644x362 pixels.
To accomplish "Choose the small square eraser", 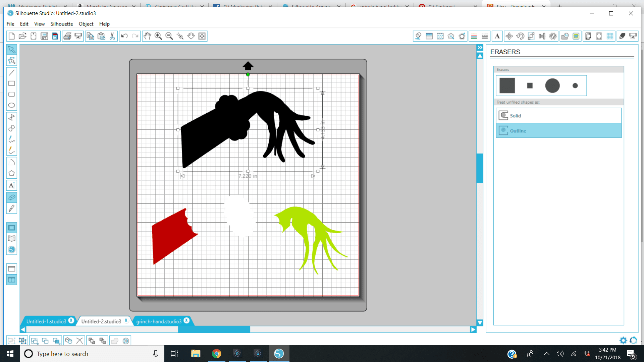I will point(530,85).
